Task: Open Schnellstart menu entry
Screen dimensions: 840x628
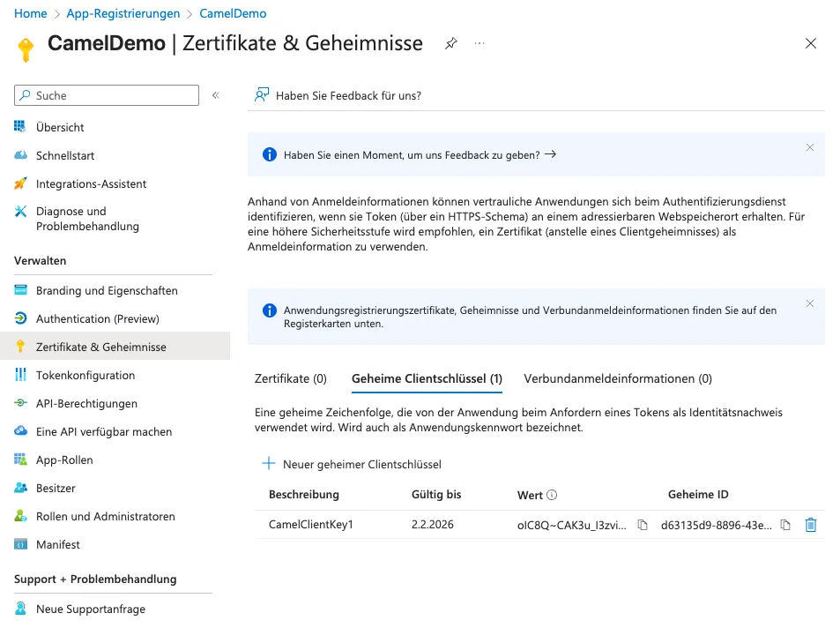Action: click(65, 155)
